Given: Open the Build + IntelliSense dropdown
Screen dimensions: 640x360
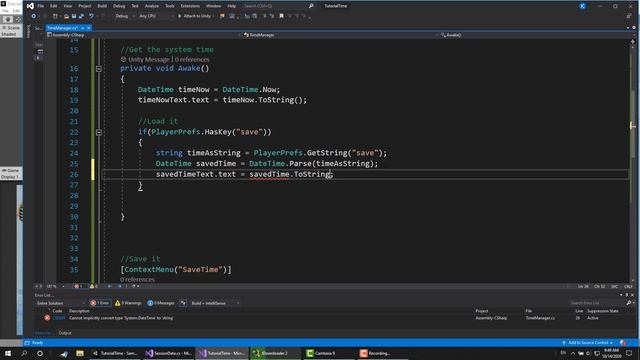Looking at the screenshot, I should click(215, 303).
